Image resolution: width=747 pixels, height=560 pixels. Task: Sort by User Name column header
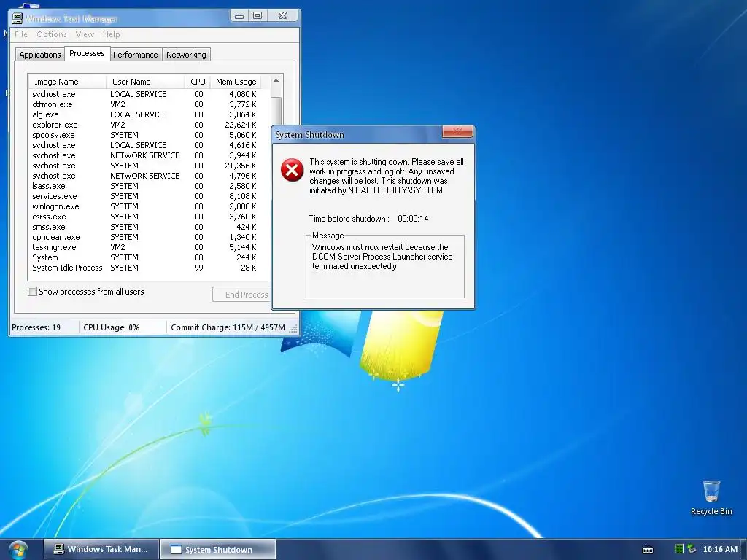(146, 82)
